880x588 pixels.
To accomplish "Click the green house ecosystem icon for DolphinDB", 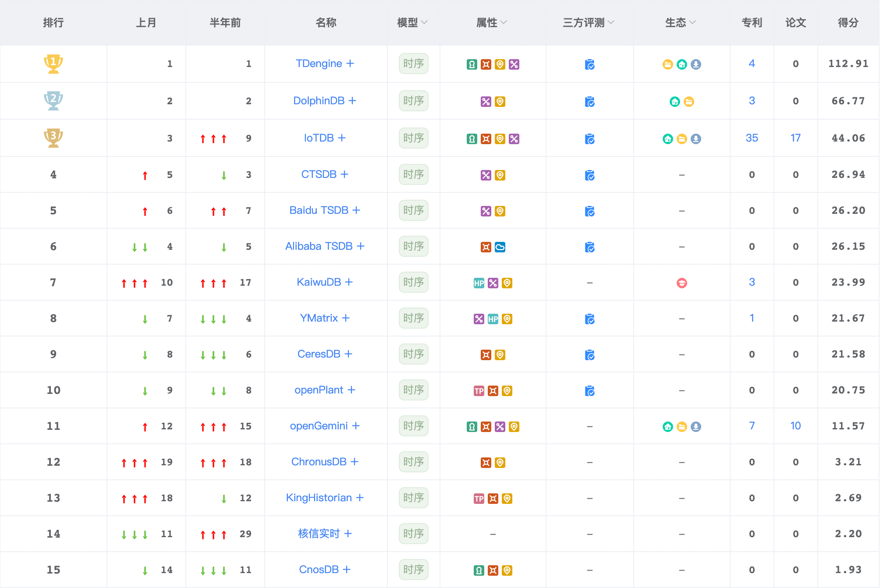I will click(674, 102).
